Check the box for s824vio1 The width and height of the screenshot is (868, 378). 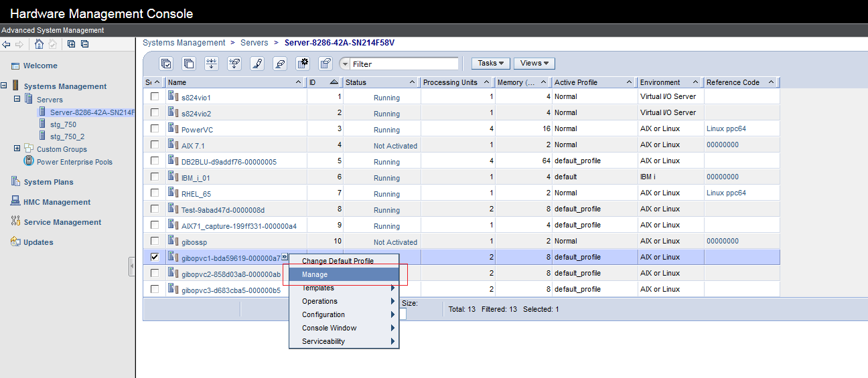[155, 96]
